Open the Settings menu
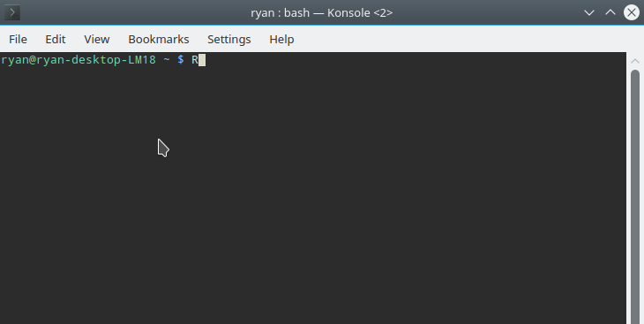The width and height of the screenshot is (644, 324). pos(229,39)
